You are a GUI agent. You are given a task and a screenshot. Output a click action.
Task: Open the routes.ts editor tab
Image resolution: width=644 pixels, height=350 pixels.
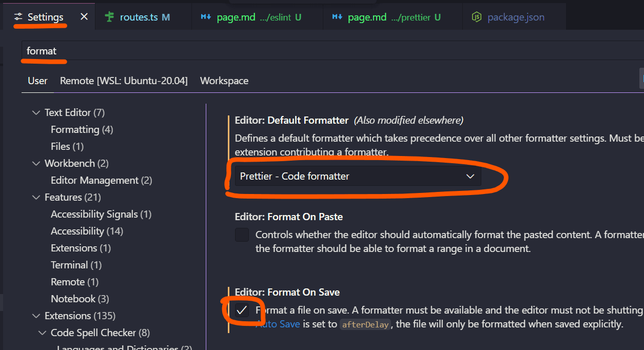142,16
